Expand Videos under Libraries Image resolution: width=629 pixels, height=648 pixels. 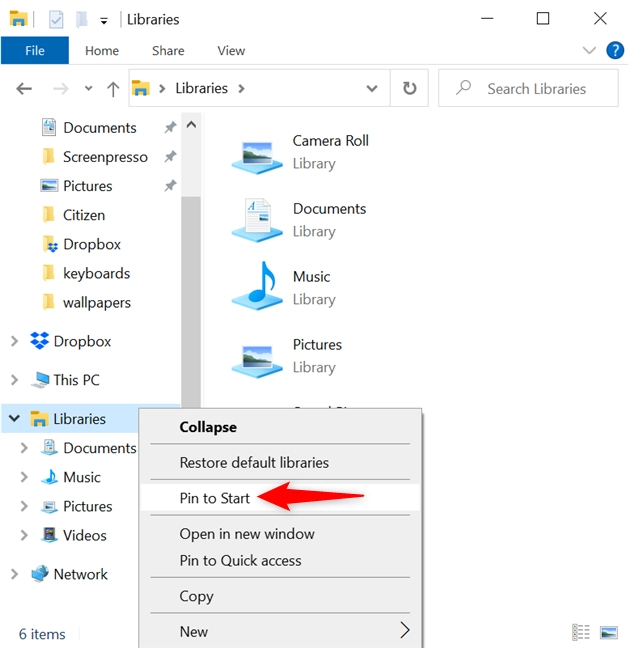(24, 535)
